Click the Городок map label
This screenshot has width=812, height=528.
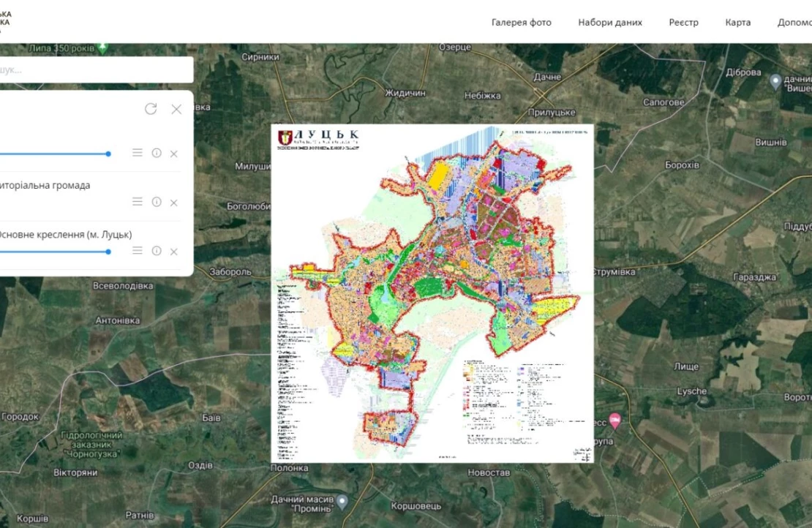[20, 417]
